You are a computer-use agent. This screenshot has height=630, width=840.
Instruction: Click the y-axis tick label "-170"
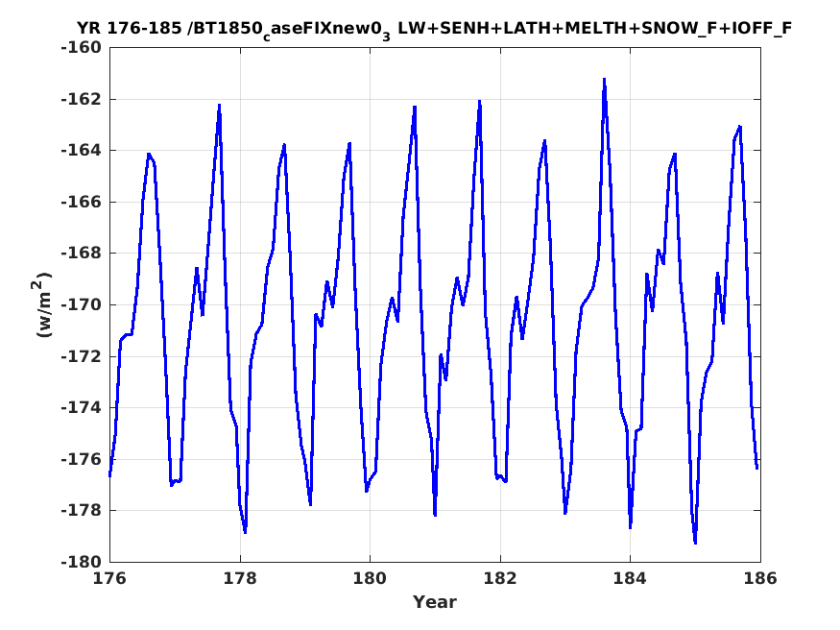coord(82,304)
